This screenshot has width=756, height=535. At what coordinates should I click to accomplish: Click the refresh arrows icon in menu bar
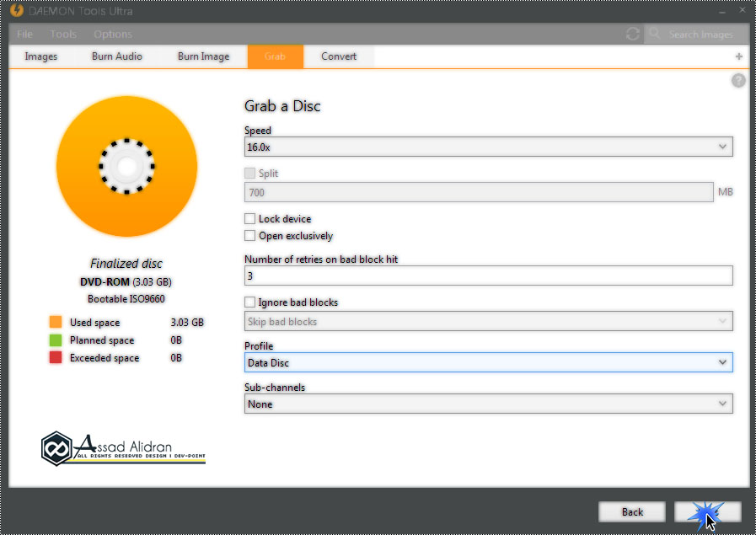[633, 34]
